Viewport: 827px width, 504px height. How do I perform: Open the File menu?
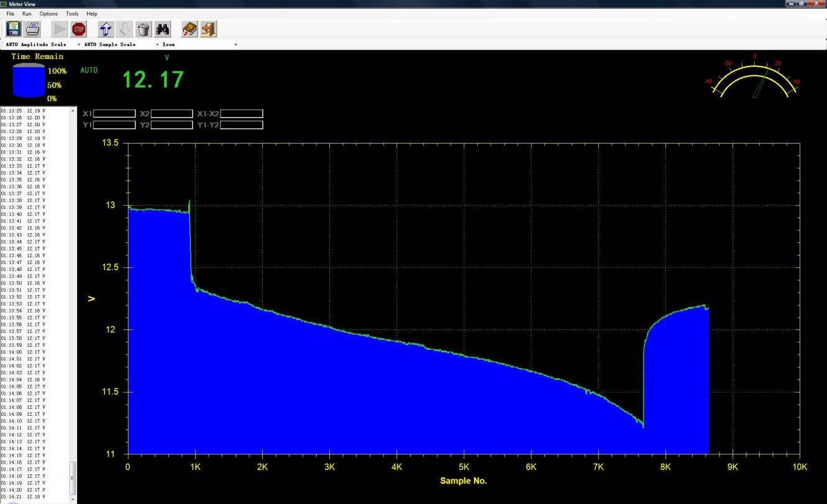click(x=11, y=14)
